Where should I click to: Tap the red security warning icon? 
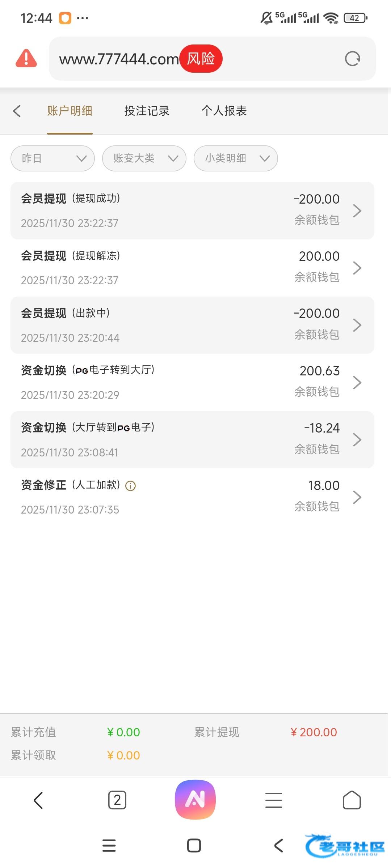pos(26,59)
